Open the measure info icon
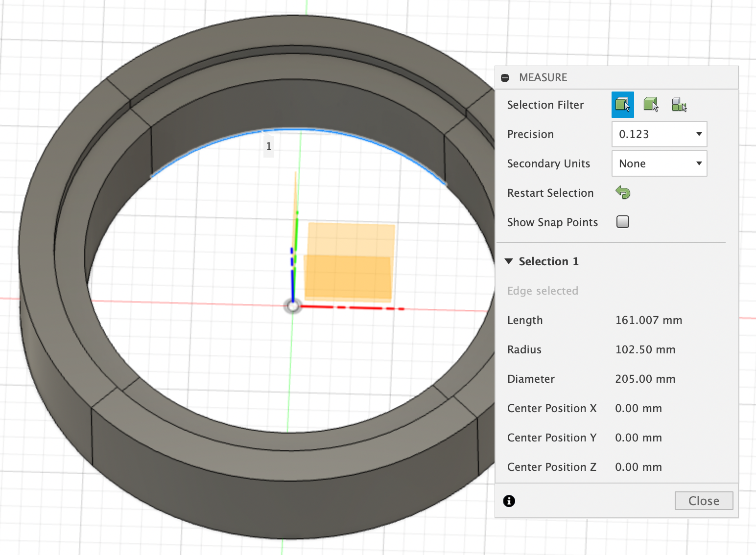This screenshot has width=756, height=555. (x=509, y=501)
